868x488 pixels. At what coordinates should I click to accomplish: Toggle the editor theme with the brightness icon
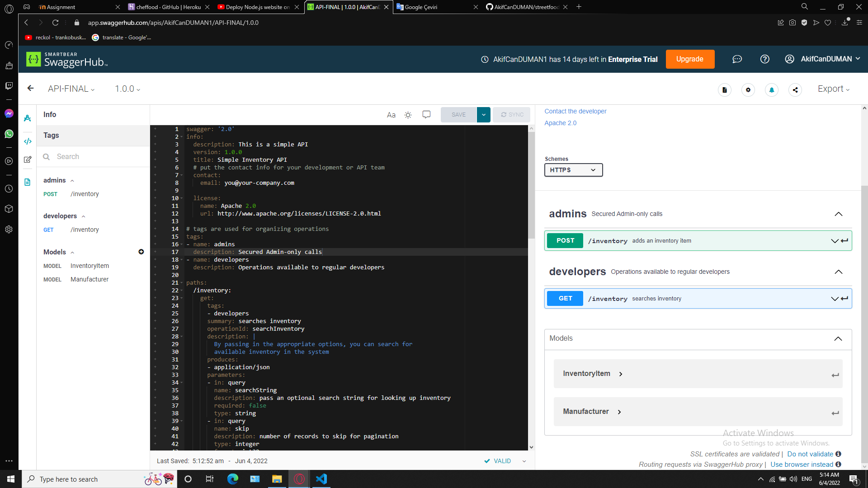pyautogui.click(x=408, y=115)
